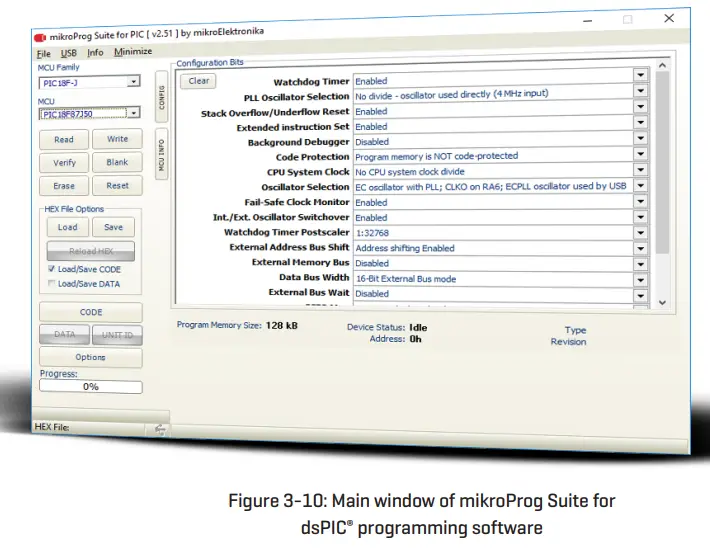
Task: Expand Int./Ext. Oscillator Switchover dropdown arrow
Action: 641,217
